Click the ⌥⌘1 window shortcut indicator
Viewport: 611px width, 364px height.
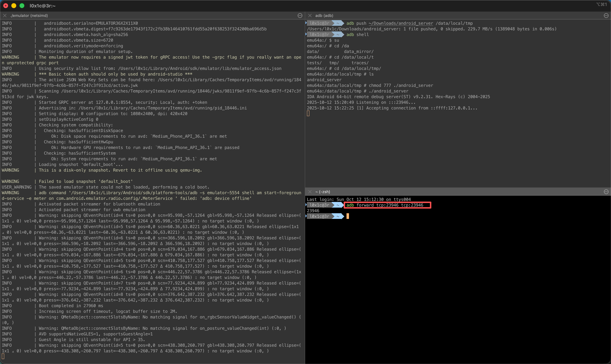tap(601, 4)
